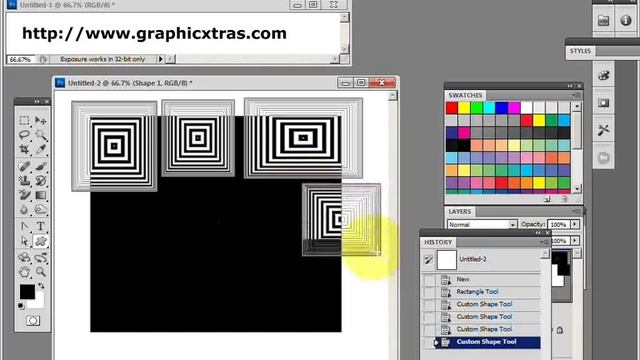Image resolution: width=640 pixels, height=360 pixels.
Task: Open the Layers panel menu
Action: point(576,211)
